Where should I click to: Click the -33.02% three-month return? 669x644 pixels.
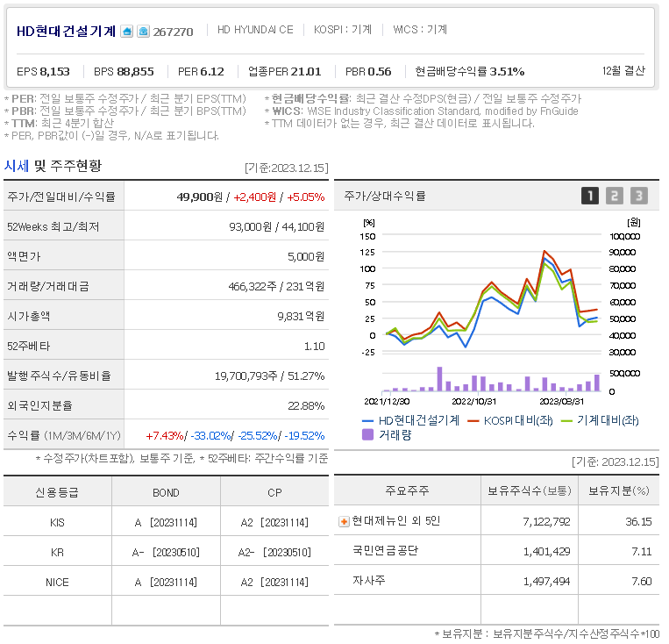210,436
